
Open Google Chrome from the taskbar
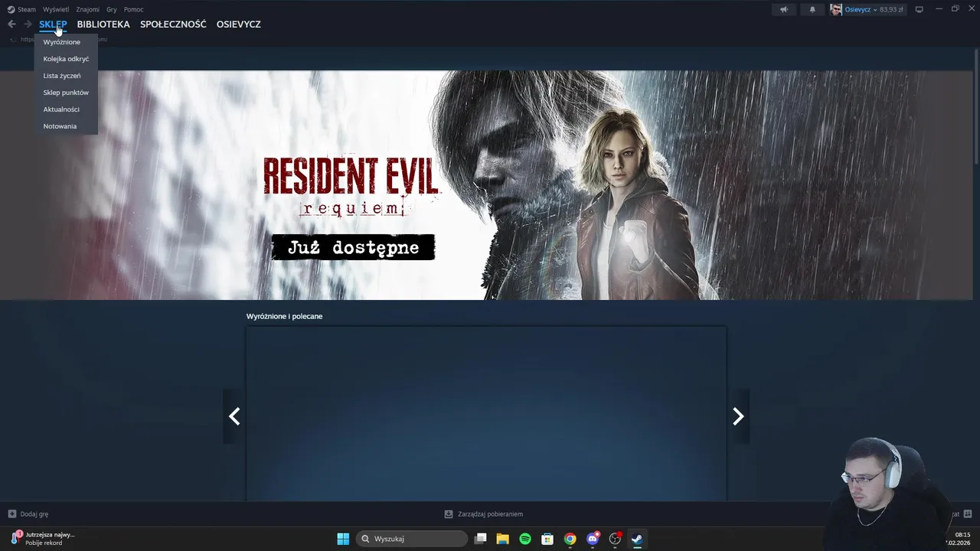570,539
